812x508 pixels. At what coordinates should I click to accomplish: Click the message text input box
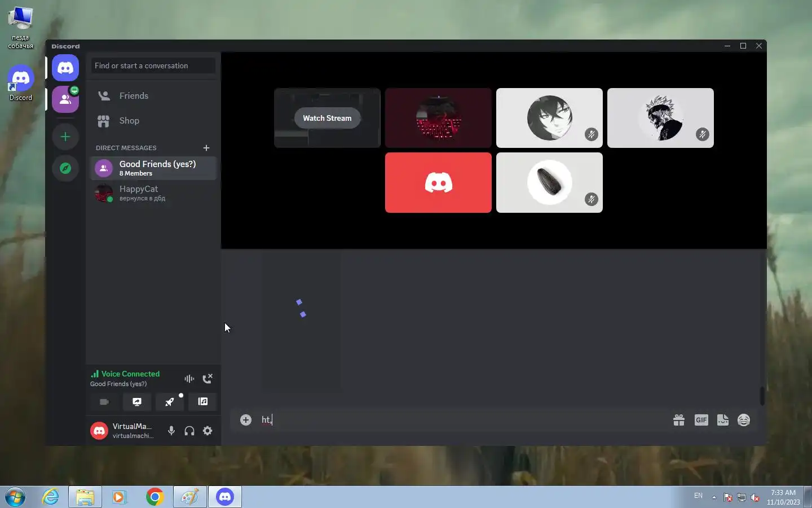[x=462, y=420]
